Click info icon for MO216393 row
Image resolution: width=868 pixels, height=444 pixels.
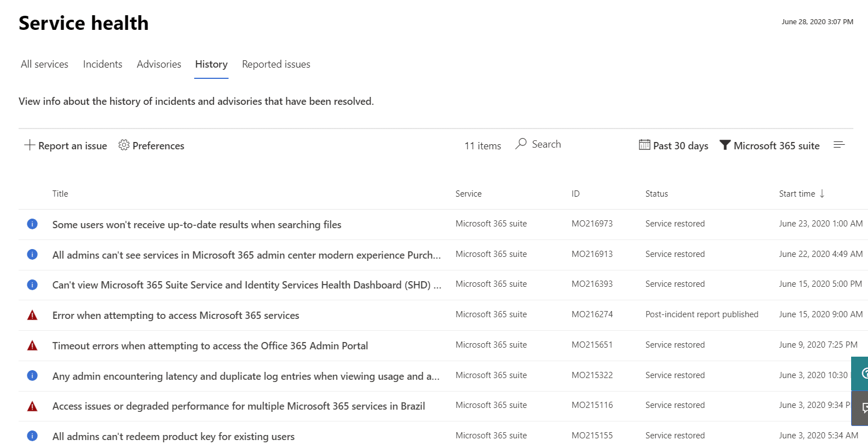32,285
